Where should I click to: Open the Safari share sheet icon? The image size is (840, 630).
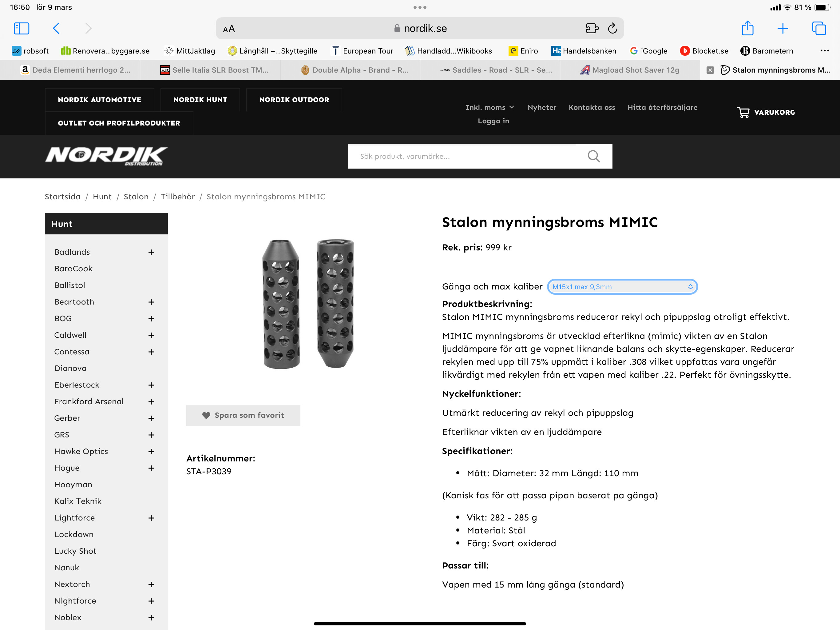coord(747,28)
